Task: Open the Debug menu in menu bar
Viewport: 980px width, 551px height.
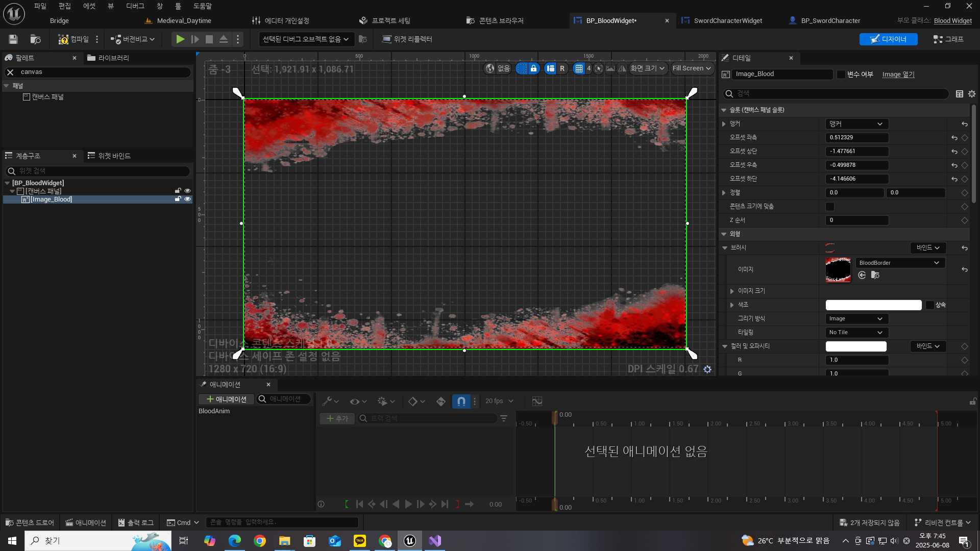Action: coord(135,6)
